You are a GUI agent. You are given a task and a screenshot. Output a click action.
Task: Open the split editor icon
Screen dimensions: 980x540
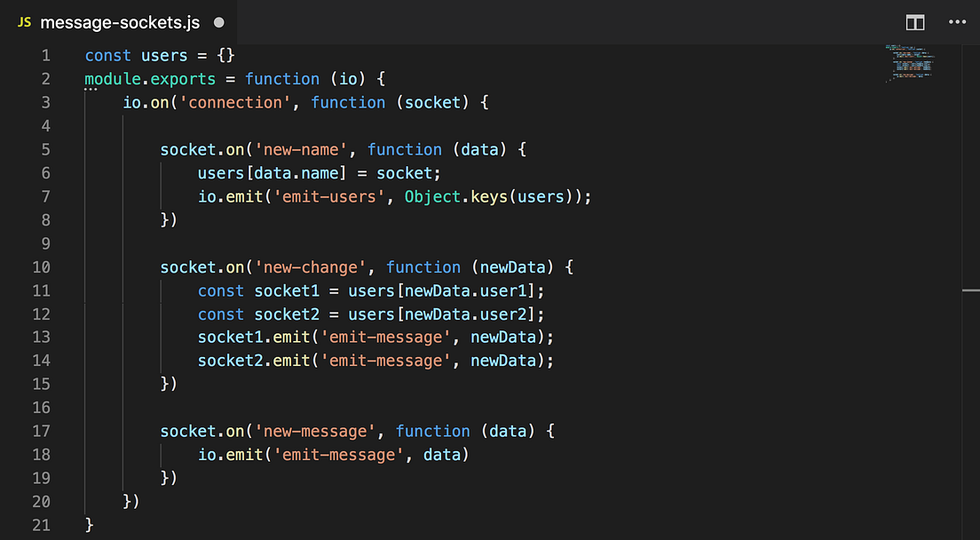pos(914,21)
